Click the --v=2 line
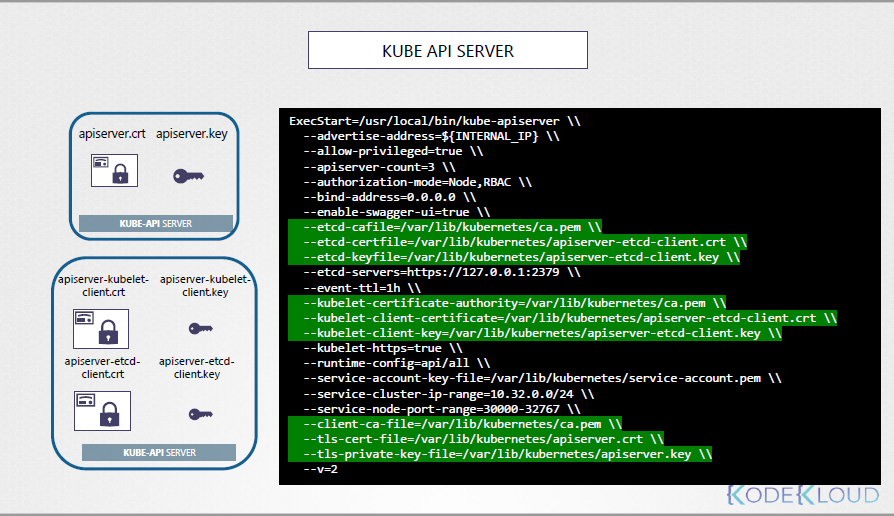The height and width of the screenshot is (516, 894). [320, 469]
